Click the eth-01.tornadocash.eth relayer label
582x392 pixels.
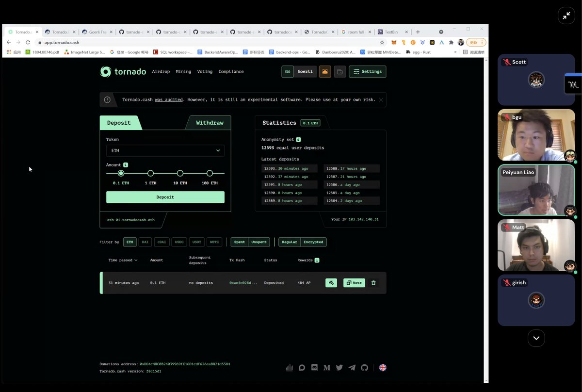pos(131,220)
